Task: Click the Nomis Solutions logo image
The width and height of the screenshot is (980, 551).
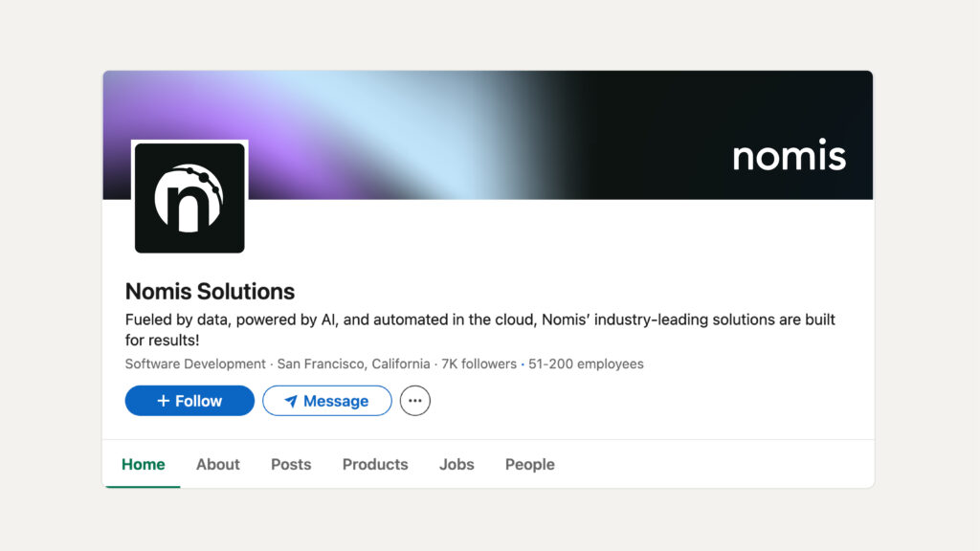Action: 189,197
